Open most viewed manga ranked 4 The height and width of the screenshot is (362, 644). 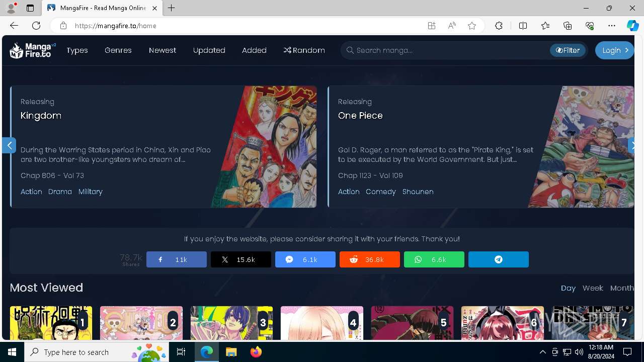[322, 323]
